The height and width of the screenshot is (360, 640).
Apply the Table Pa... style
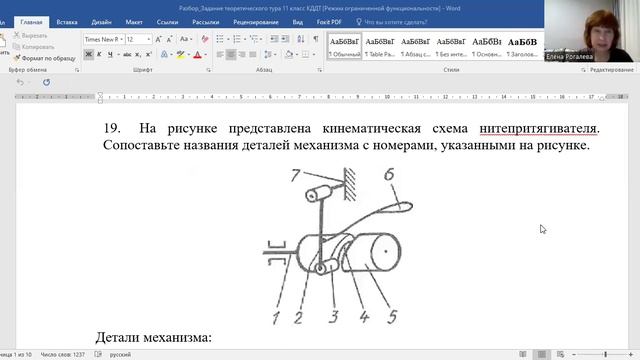click(x=380, y=46)
